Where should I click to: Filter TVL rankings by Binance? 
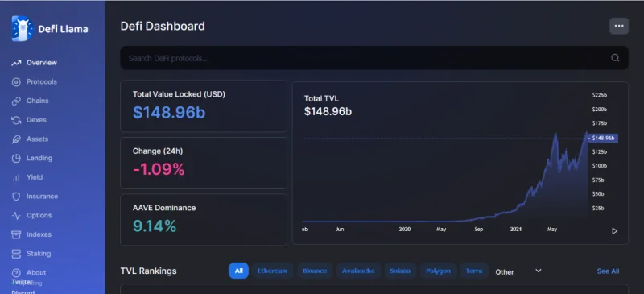coord(315,271)
